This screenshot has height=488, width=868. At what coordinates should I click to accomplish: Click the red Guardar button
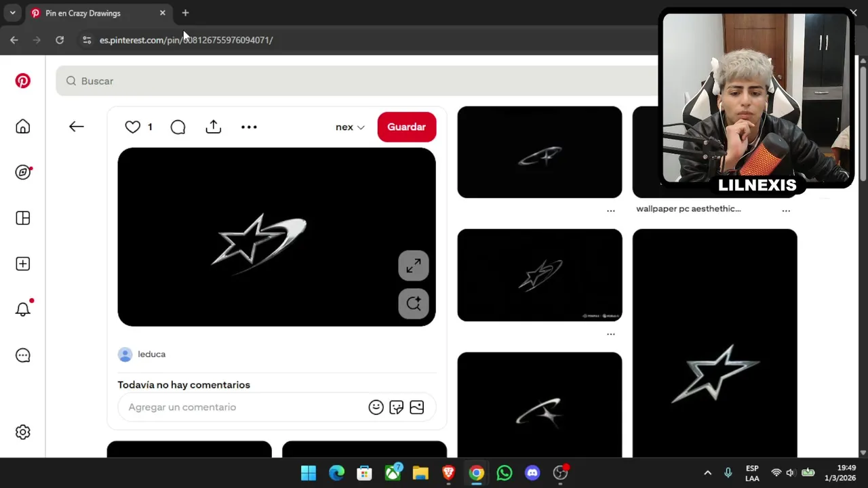coord(407,127)
